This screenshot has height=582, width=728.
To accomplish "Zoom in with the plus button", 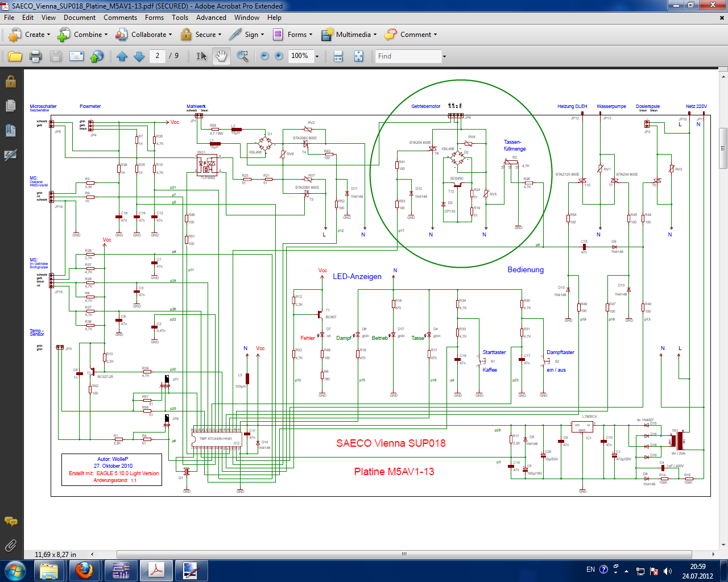I will coord(279,56).
